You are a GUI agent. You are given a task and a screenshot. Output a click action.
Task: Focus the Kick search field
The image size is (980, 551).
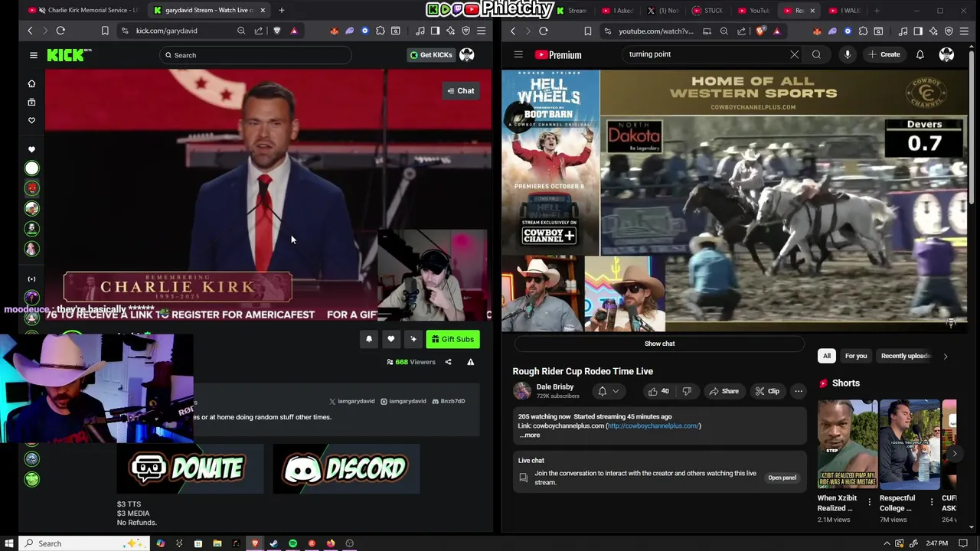point(256,55)
